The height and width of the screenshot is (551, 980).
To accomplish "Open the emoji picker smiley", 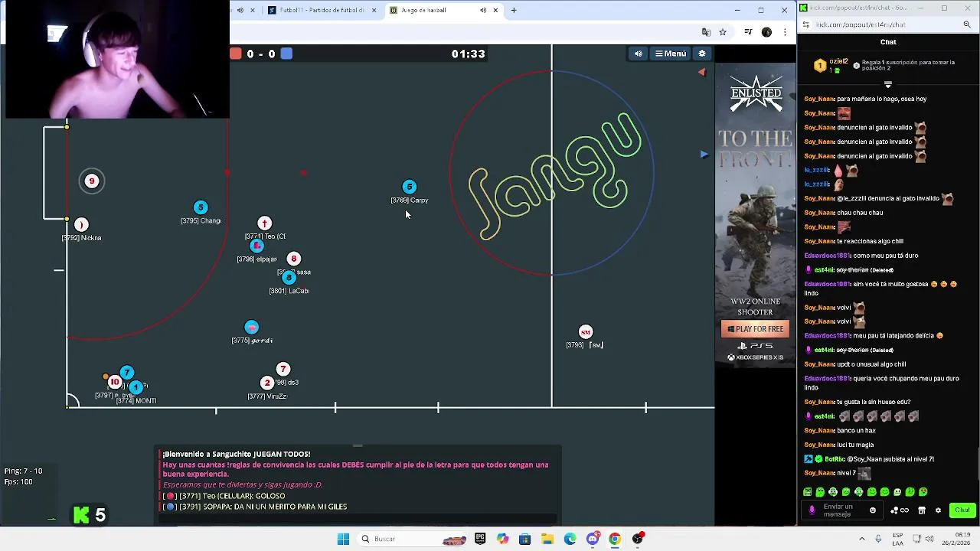I will tap(872, 510).
